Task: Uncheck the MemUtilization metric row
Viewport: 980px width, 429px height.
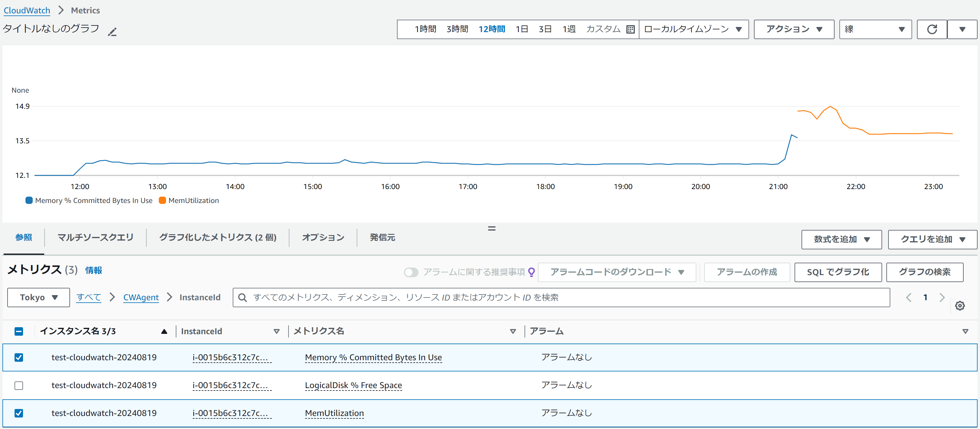Action: tap(19, 413)
